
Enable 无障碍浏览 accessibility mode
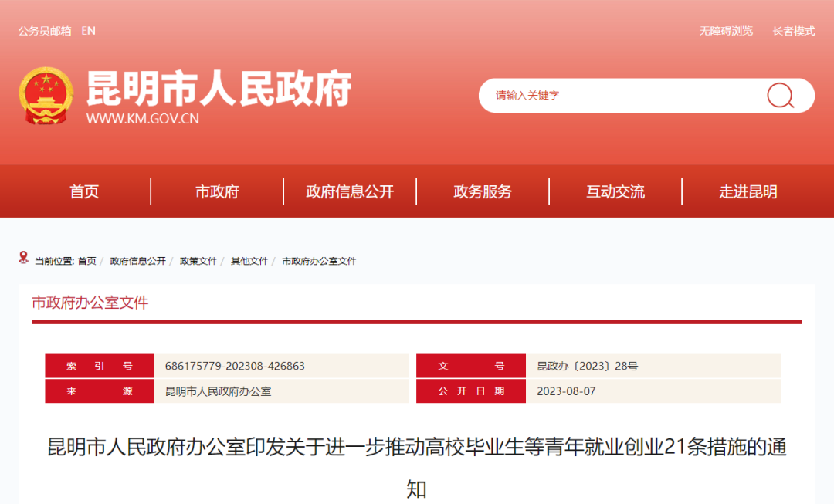[726, 31]
